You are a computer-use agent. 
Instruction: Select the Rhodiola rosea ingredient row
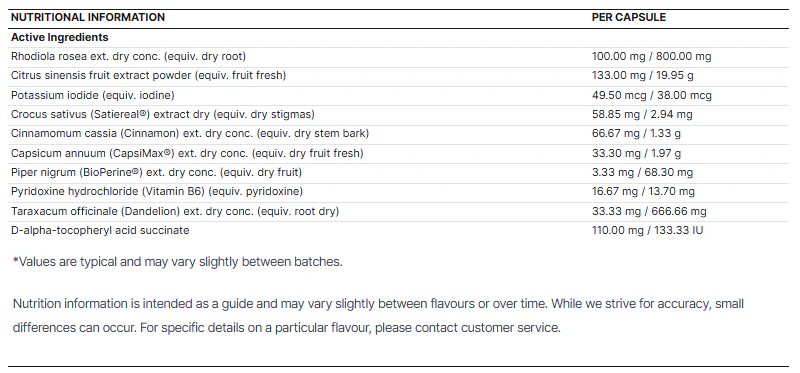[398, 56]
